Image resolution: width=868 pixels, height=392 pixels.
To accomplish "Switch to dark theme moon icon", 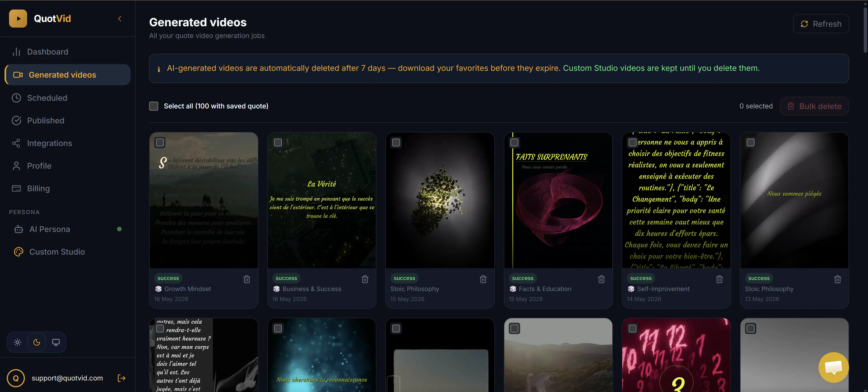I will point(37,342).
